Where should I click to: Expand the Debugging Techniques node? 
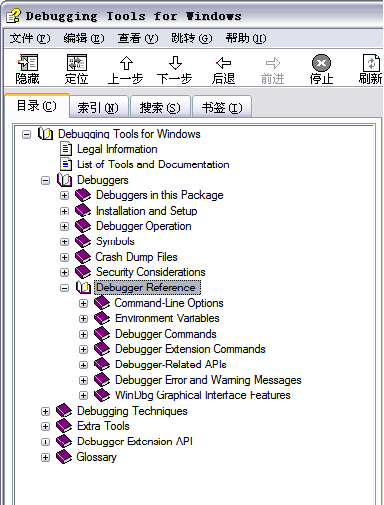click(x=45, y=411)
